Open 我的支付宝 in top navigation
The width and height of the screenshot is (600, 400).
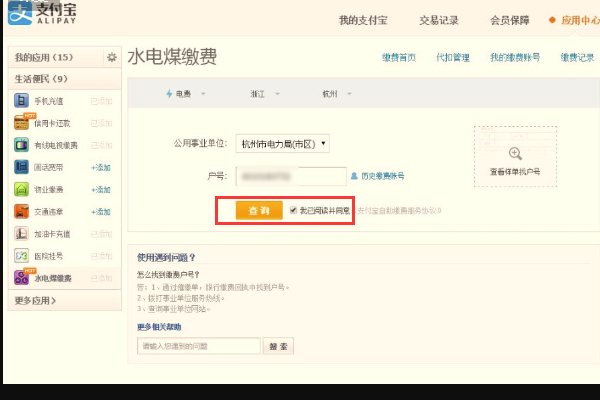[x=363, y=20]
